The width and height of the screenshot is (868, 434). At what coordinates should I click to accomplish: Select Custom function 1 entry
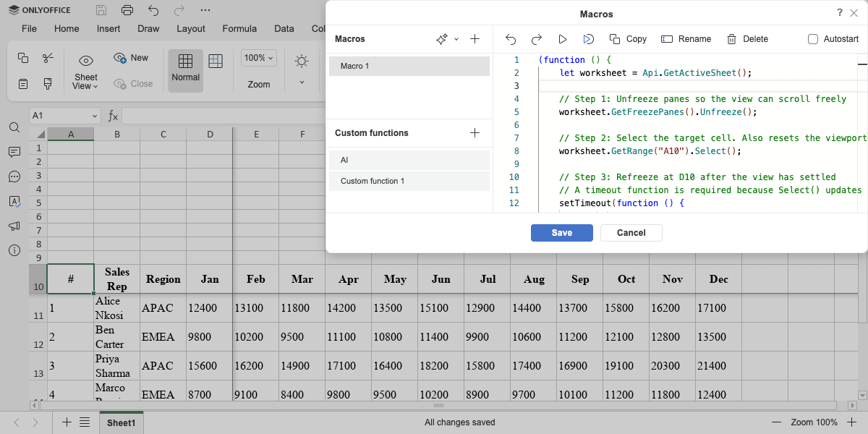click(409, 181)
